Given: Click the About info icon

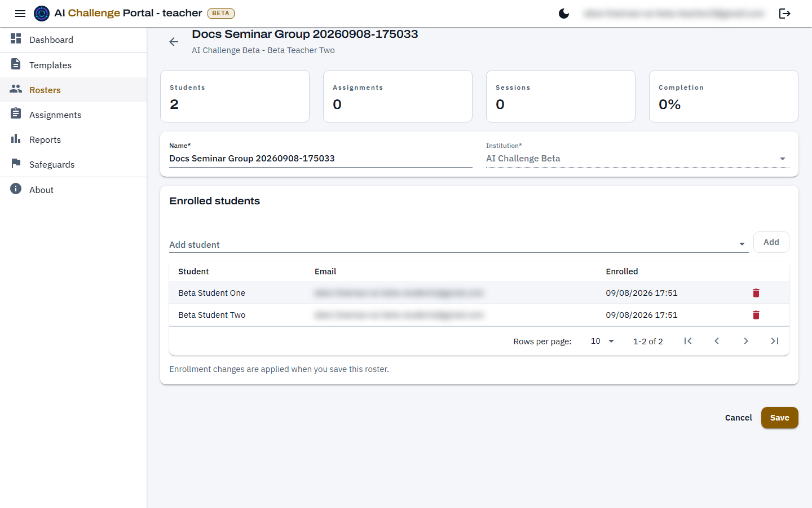Looking at the screenshot, I should tap(16, 189).
